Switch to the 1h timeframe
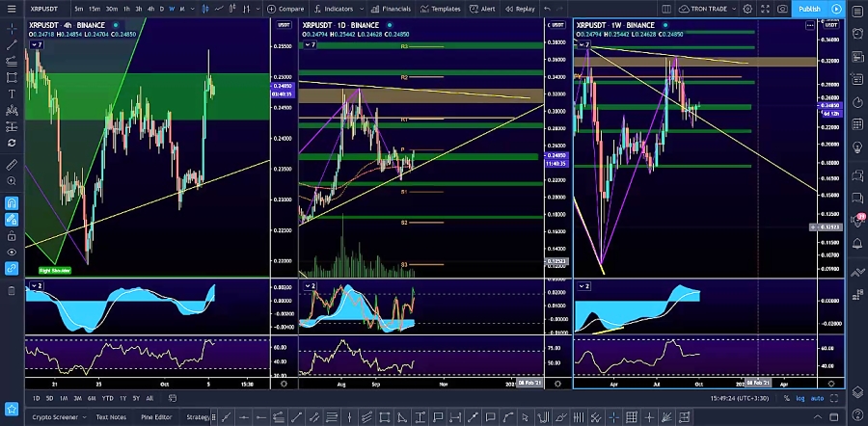Viewport: 868px width, 426px height. pyautogui.click(x=126, y=9)
